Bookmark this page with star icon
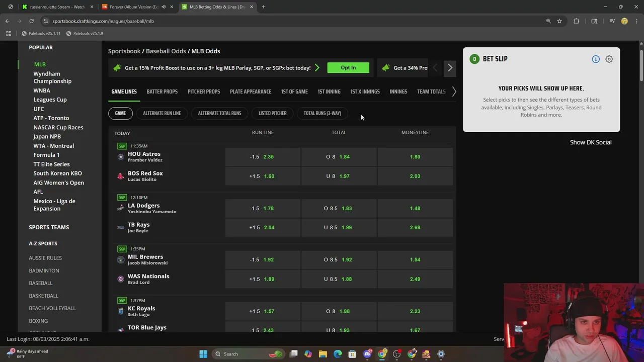Image resolution: width=644 pixels, height=362 pixels. coord(559,21)
